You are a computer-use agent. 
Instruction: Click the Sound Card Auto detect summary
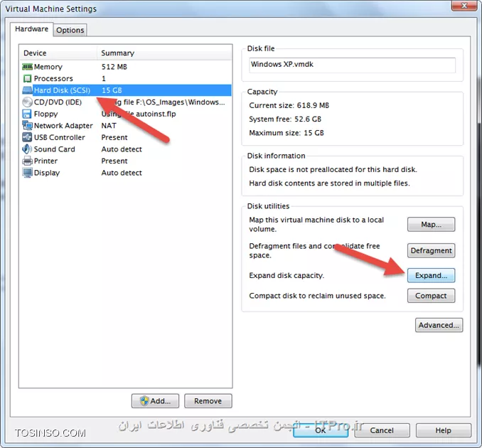point(122,149)
